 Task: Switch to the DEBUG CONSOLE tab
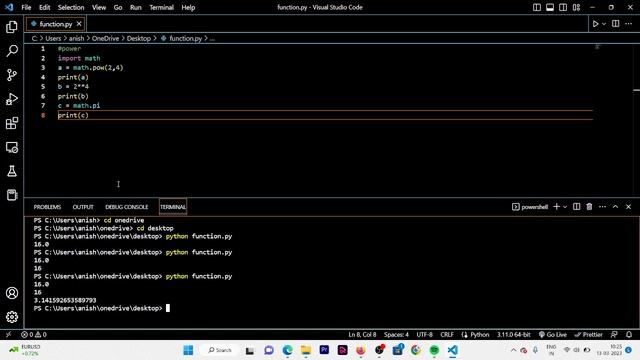pyautogui.click(x=127, y=207)
